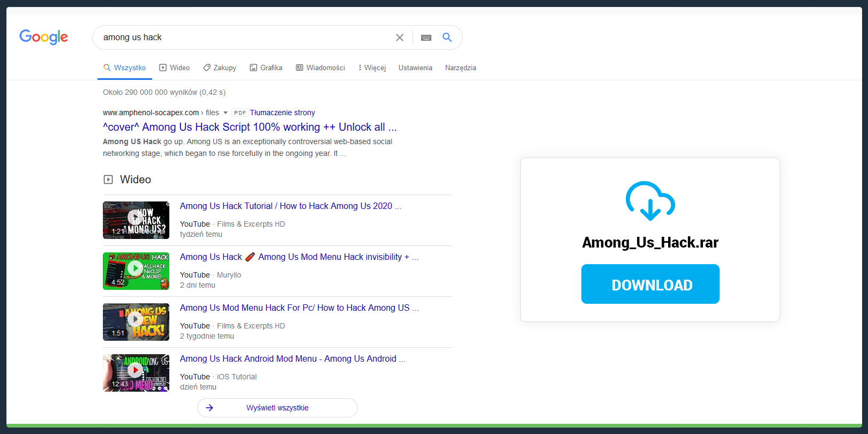Switch to the Zakupy tab
Screen dimensions: 868x434
click(x=219, y=68)
